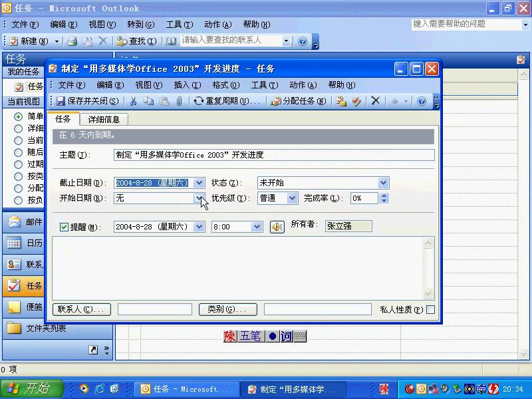The width and height of the screenshot is (532, 399).
Task: Open Insert (插入) menu in task window
Action: [188, 85]
